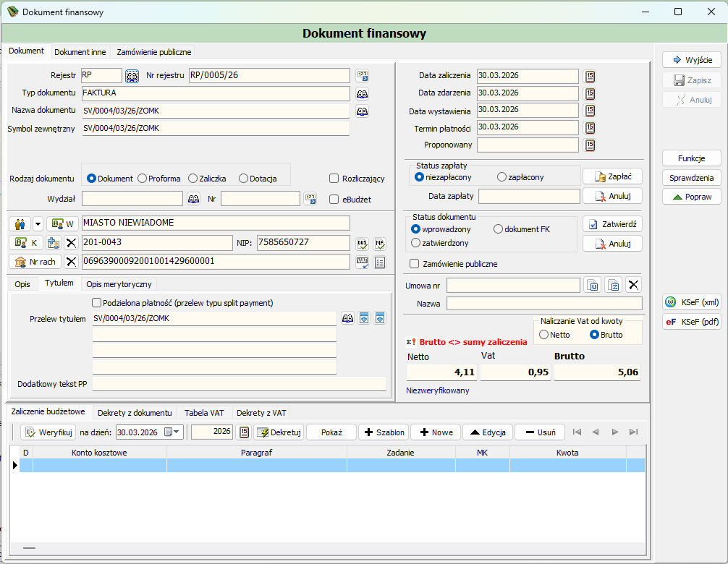The image size is (728, 564).
Task: Open the na dzień date dropdown
Action: click(177, 432)
